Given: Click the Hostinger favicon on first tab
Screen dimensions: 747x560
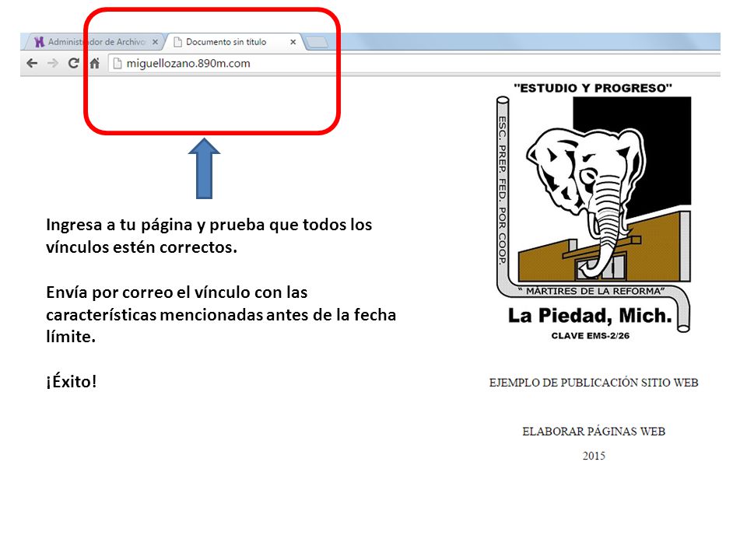Looking at the screenshot, I should click(40, 42).
